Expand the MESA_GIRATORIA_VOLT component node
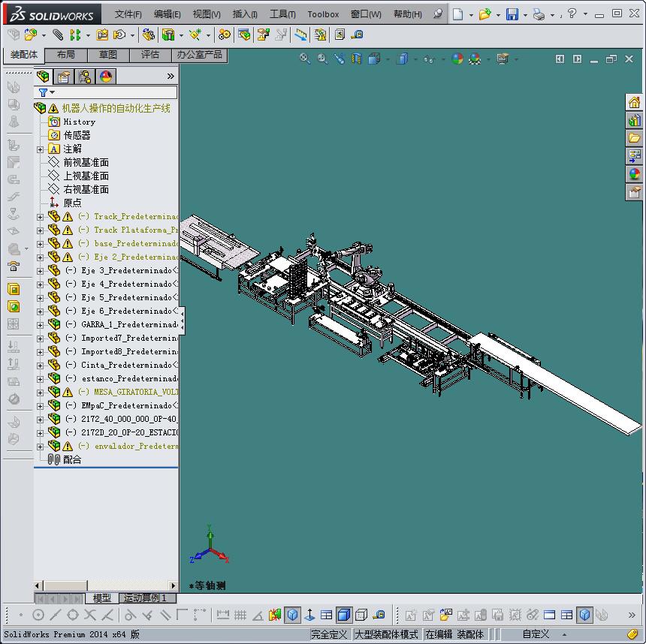 [40, 393]
